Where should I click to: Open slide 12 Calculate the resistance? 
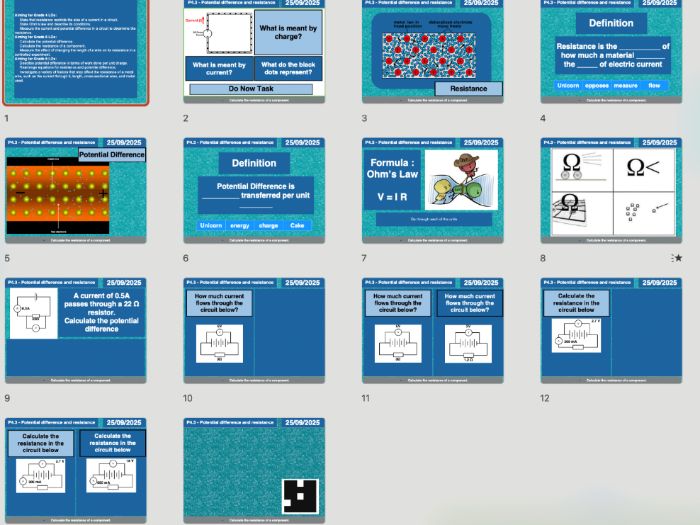611,330
